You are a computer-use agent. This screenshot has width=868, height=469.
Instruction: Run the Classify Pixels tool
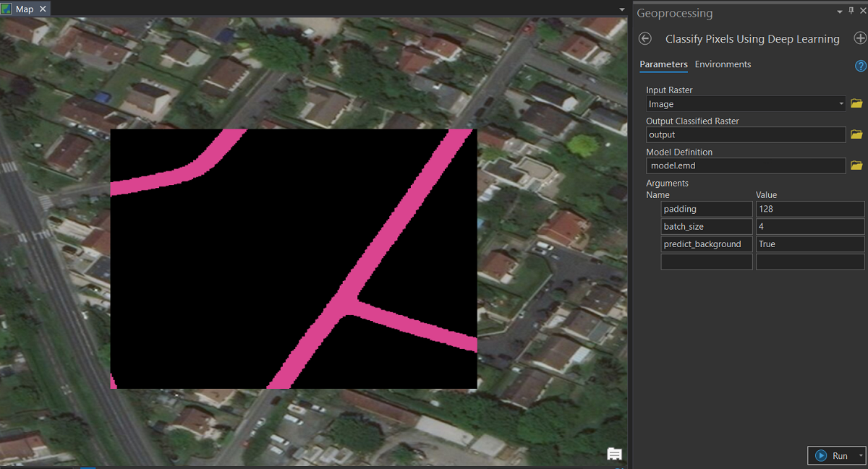coord(832,456)
